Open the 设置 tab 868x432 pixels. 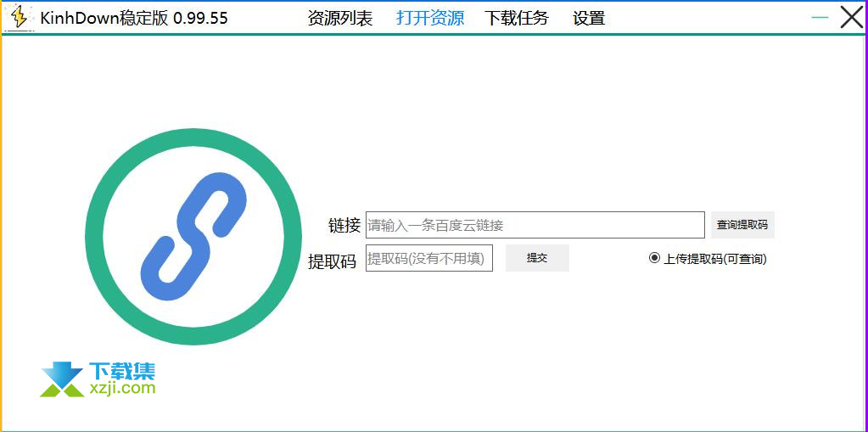coord(589,19)
